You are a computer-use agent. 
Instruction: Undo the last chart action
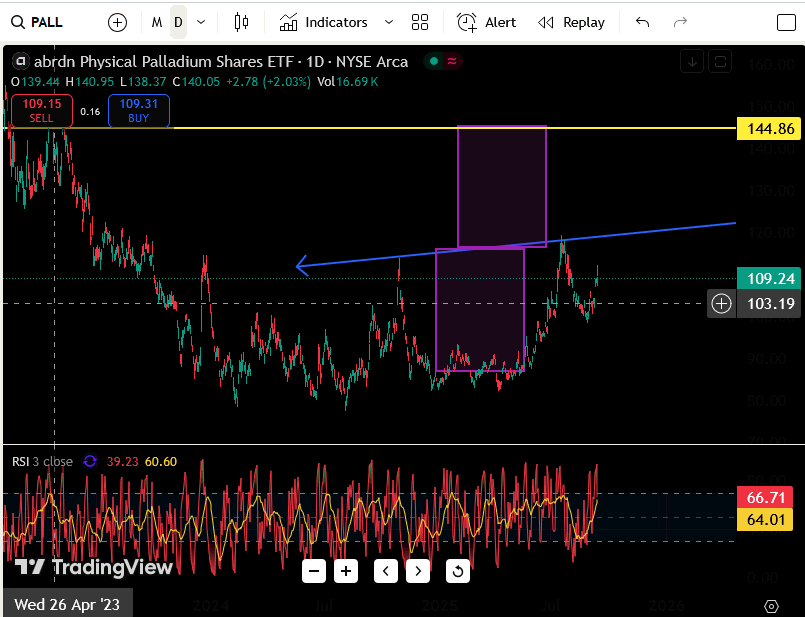(x=642, y=22)
